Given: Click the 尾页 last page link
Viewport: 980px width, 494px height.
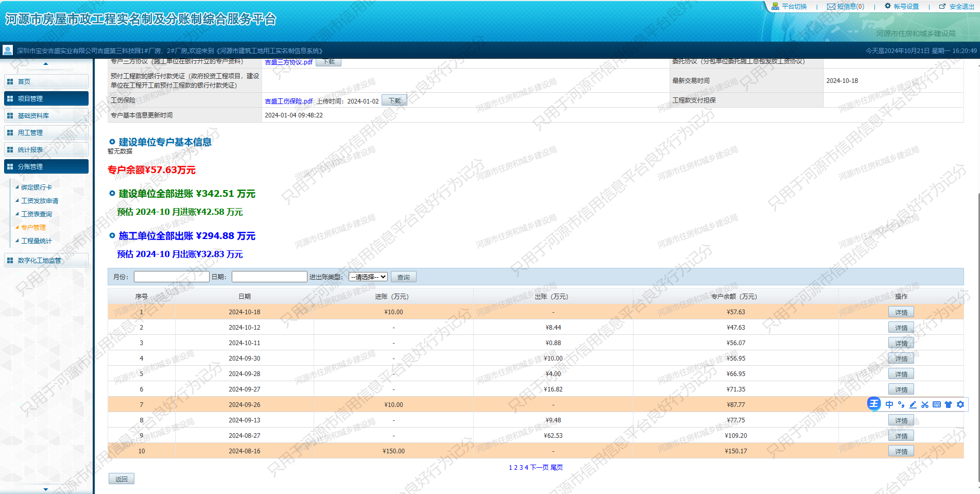Looking at the screenshot, I should (557, 467).
